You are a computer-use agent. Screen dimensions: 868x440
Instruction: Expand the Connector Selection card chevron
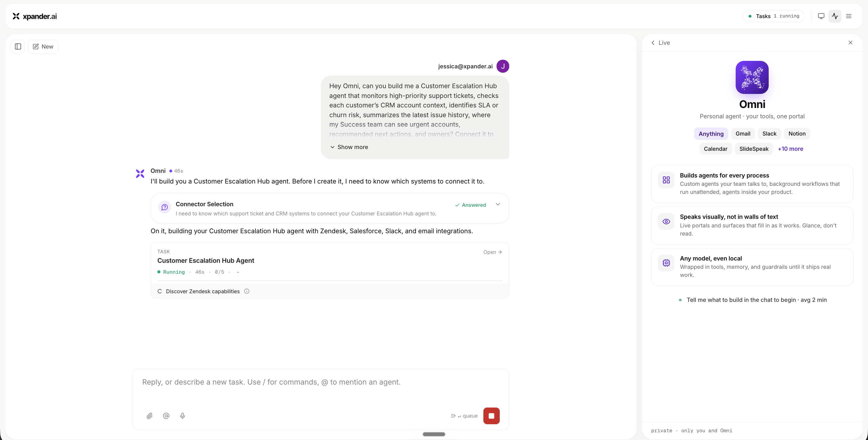tap(498, 204)
